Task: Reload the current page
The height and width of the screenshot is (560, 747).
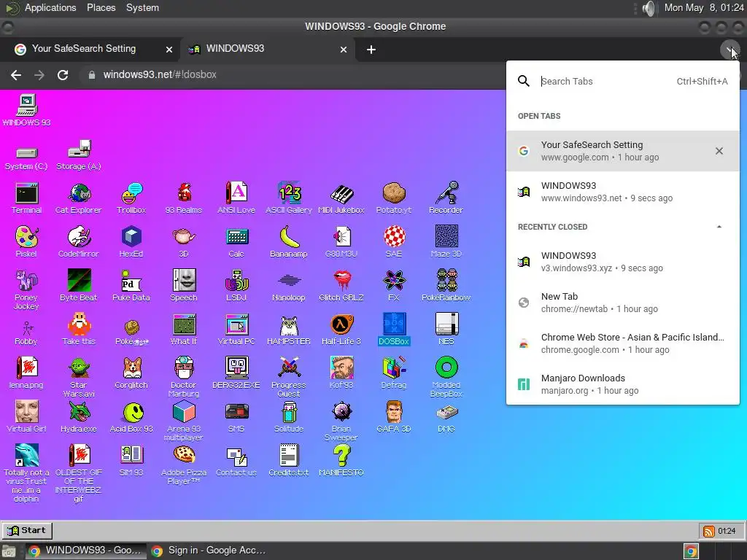Action: point(63,75)
